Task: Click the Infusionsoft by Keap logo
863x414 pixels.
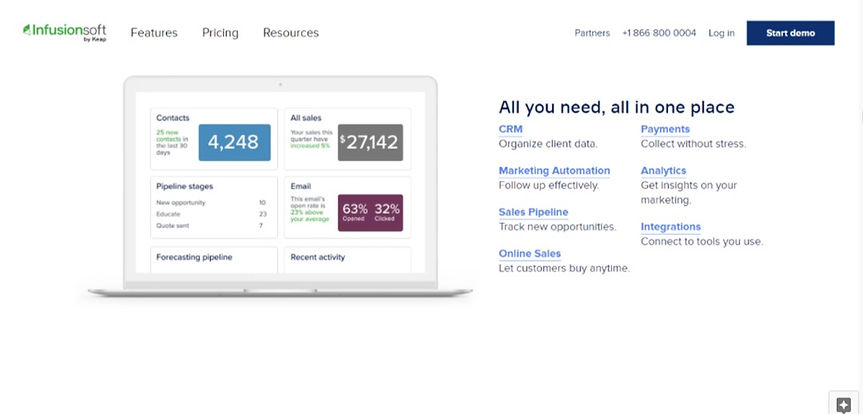Action: pos(64,32)
